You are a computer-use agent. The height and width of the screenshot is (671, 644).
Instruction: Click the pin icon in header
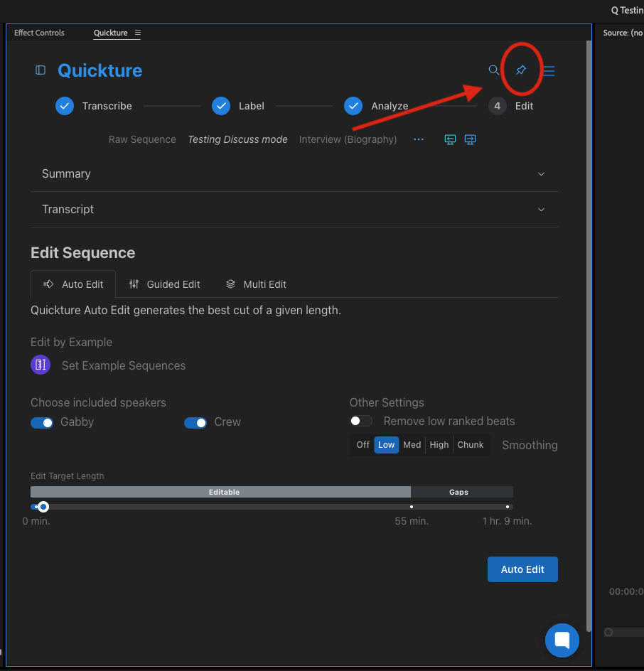click(x=521, y=70)
